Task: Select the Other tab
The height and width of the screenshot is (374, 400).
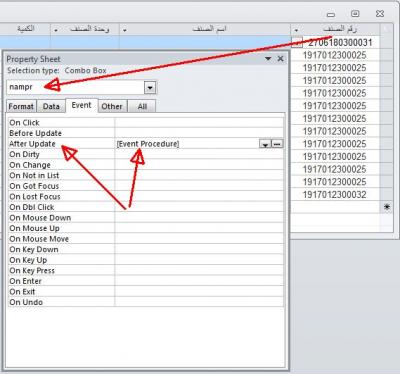Action: pos(112,106)
